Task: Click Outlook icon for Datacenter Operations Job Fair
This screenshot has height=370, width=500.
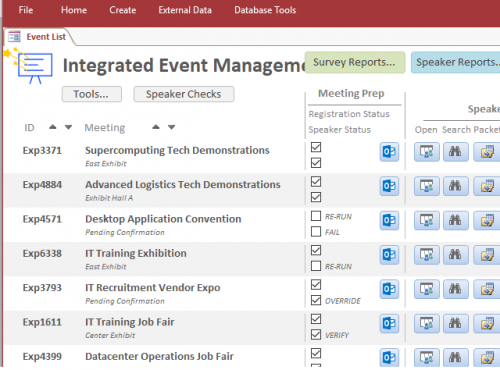Action: (389, 357)
